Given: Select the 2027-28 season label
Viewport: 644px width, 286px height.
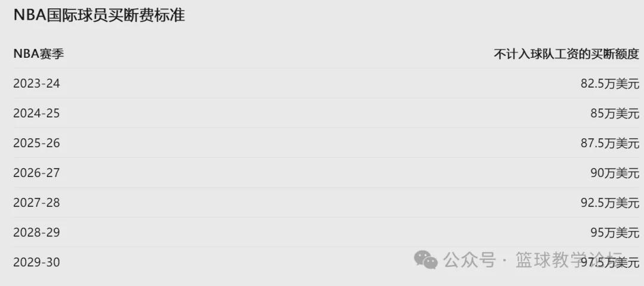Looking at the screenshot, I should tap(36, 203).
